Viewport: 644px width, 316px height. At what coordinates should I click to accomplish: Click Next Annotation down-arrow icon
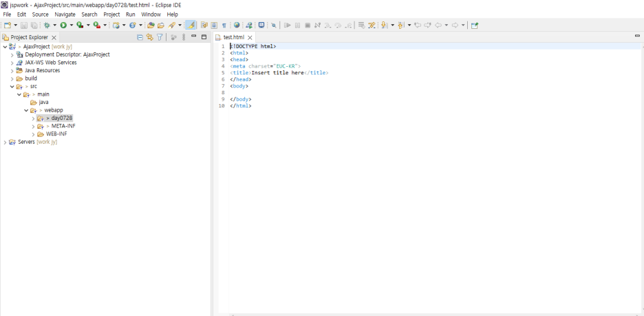click(385, 25)
